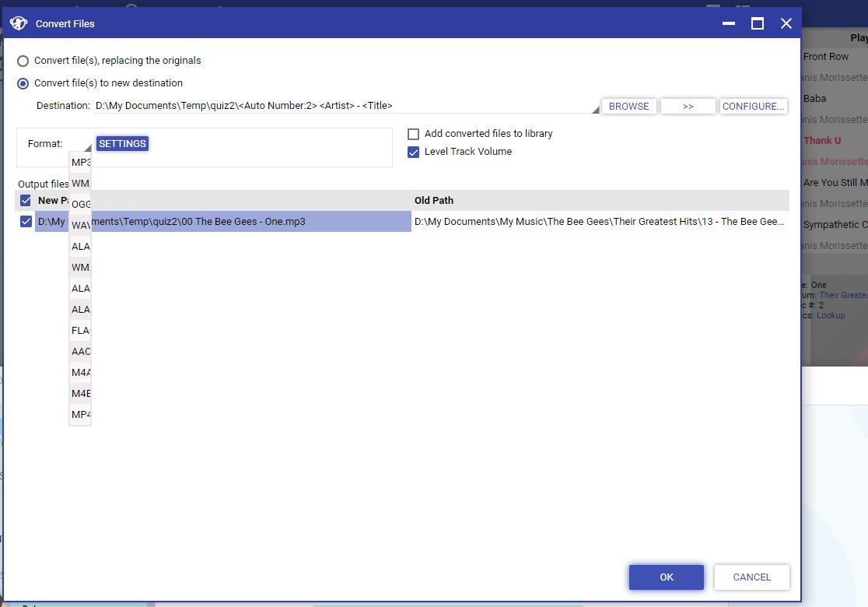Select FLAC from the format list
868x607 pixels.
pos(81,331)
